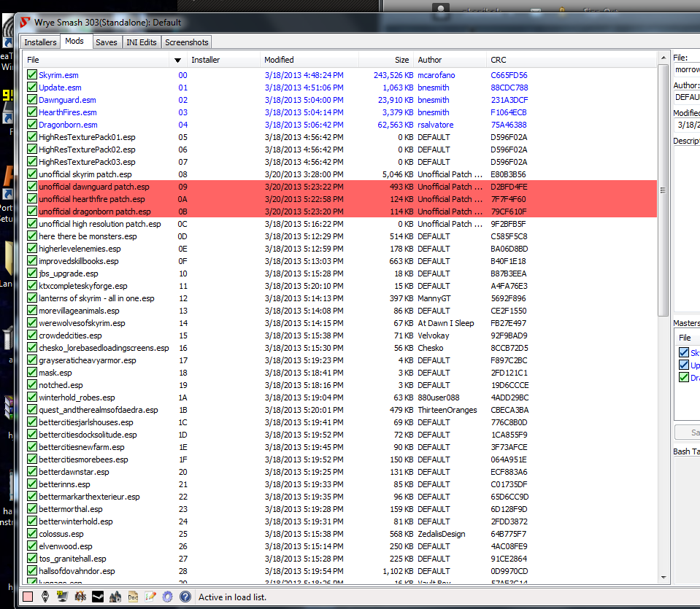
Task: Sort by the Author column header
Action: [450, 60]
